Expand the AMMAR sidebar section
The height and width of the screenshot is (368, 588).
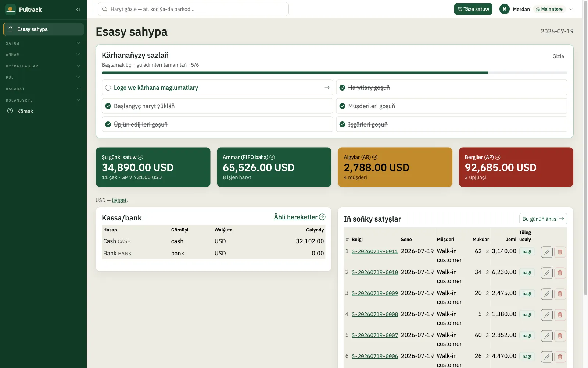pos(43,54)
